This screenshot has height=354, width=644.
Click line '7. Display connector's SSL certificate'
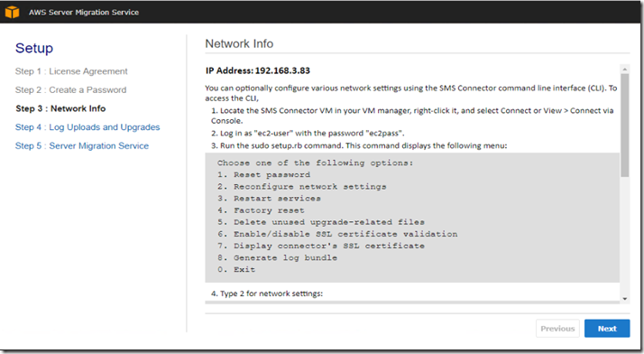[321, 246]
